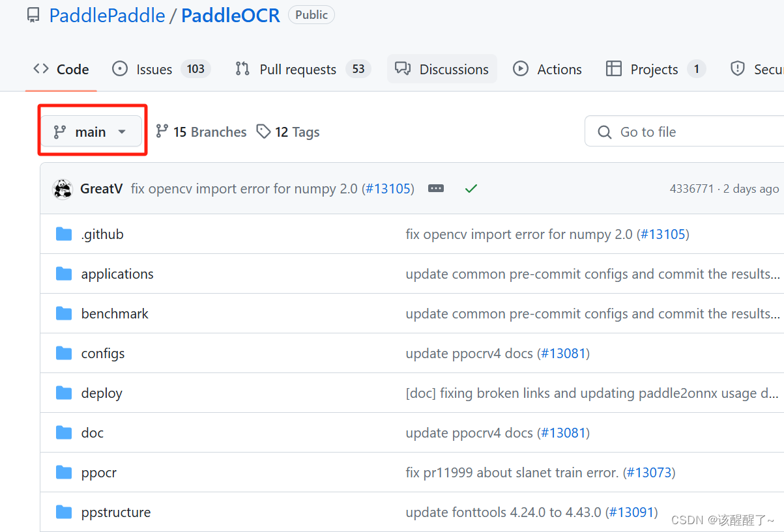
Task: Click the branch icon beside 15 Branches
Action: (x=162, y=132)
